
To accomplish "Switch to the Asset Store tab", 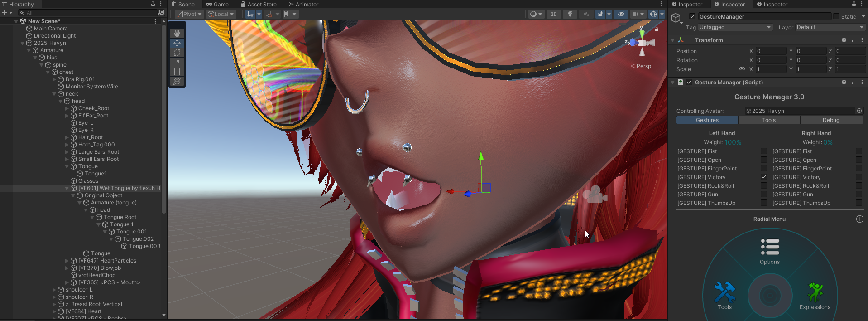I will (x=259, y=4).
